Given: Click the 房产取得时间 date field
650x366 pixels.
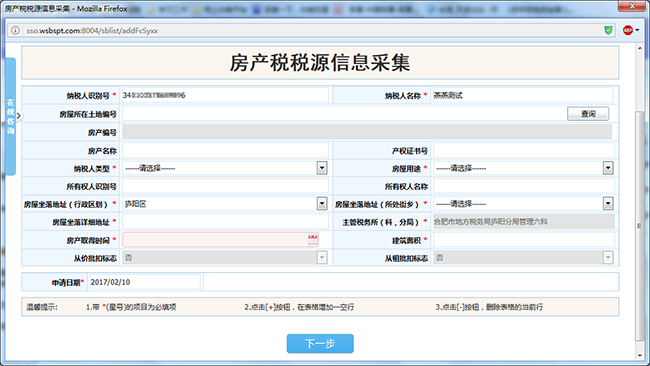Looking at the screenshot, I should point(220,240).
